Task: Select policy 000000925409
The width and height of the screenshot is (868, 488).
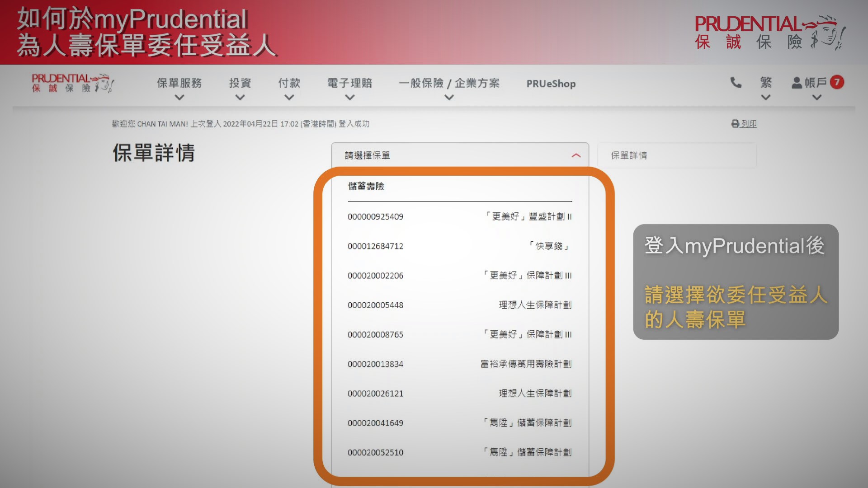Action: (x=460, y=216)
